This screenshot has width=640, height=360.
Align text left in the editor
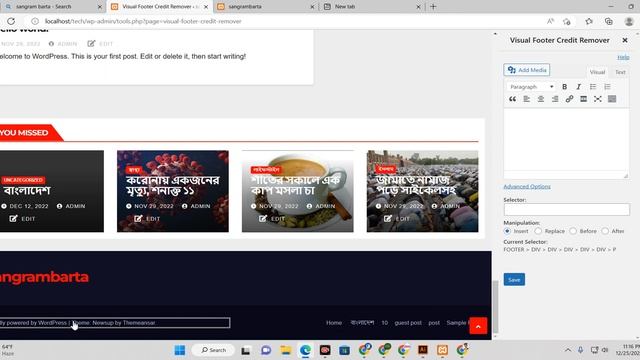[x=527, y=99]
